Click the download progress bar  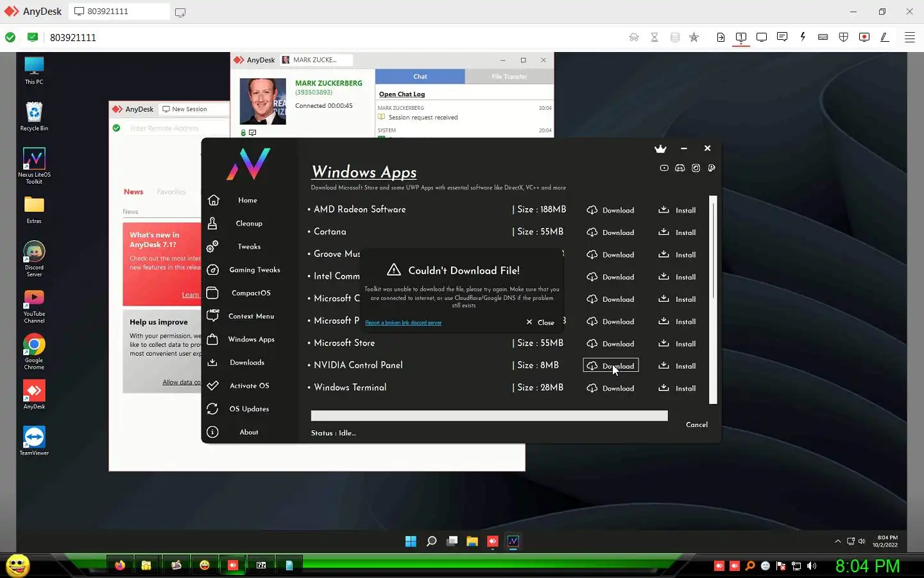point(489,416)
